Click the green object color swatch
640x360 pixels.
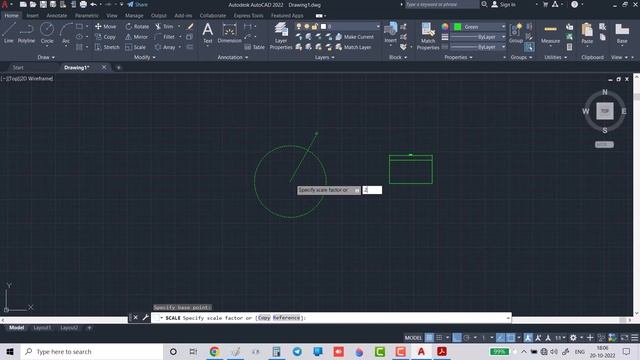pyautogui.click(x=458, y=27)
